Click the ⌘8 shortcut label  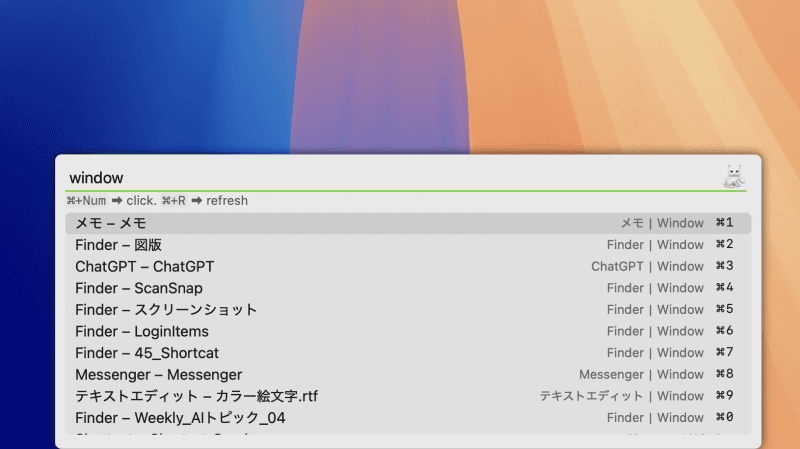[x=724, y=374]
